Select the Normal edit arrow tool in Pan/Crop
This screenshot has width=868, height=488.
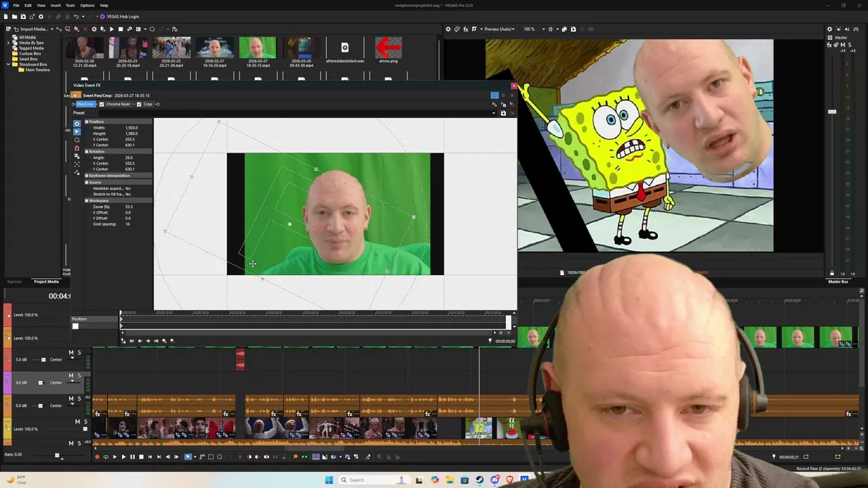(x=77, y=131)
